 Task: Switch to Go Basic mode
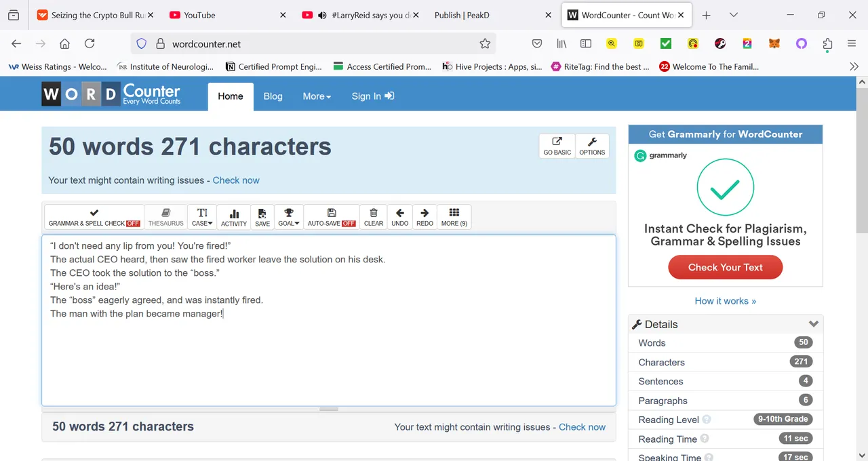point(557,146)
